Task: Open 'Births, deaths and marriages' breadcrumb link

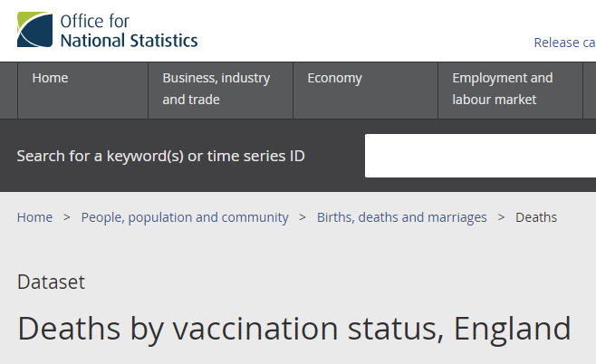Action: point(401,217)
